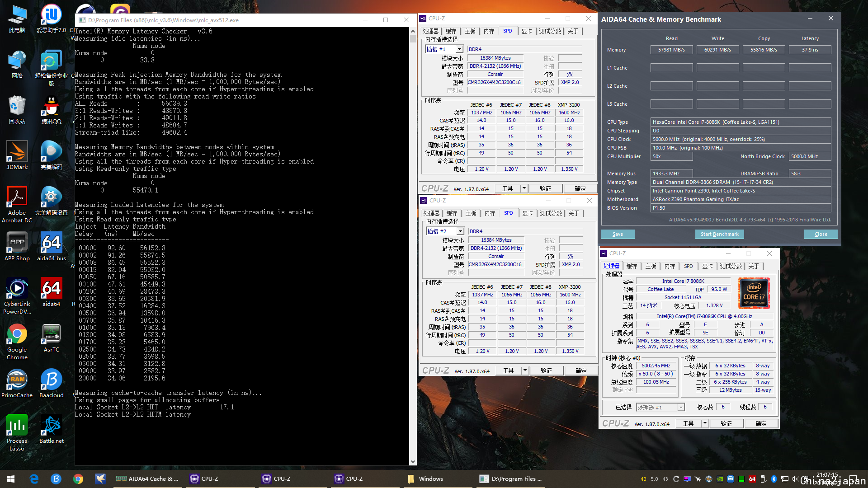The image size is (868, 488).
Task: Launch AsrTC desktop icon
Action: click(x=51, y=338)
